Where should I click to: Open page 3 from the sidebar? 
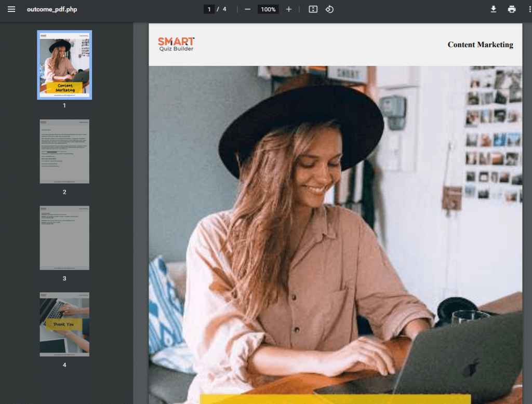pos(64,238)
